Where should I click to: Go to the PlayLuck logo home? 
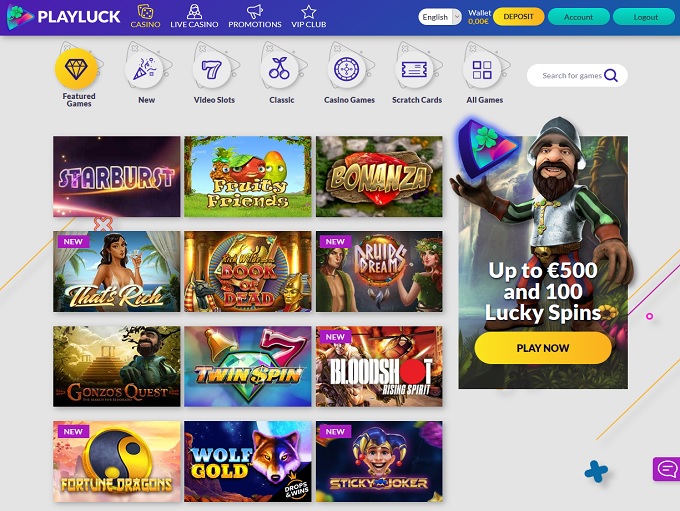[x=63, y=17]
